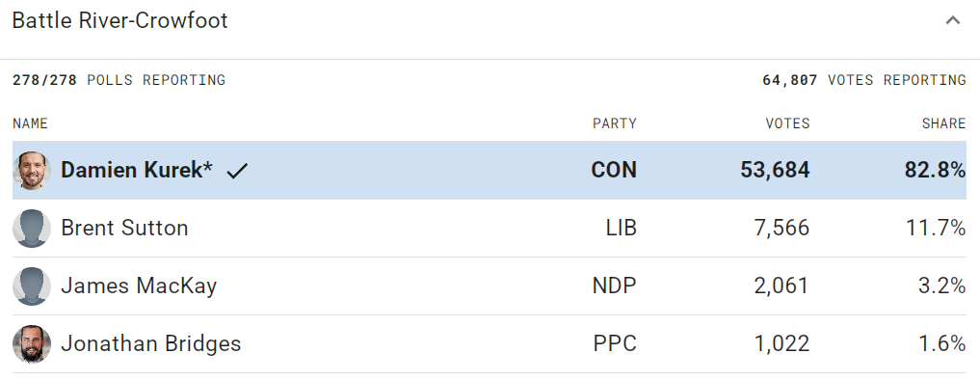Click the SHARE column header
Viewport: 980px width, 381px height.
pyautogui.click(x=943, y=123)
